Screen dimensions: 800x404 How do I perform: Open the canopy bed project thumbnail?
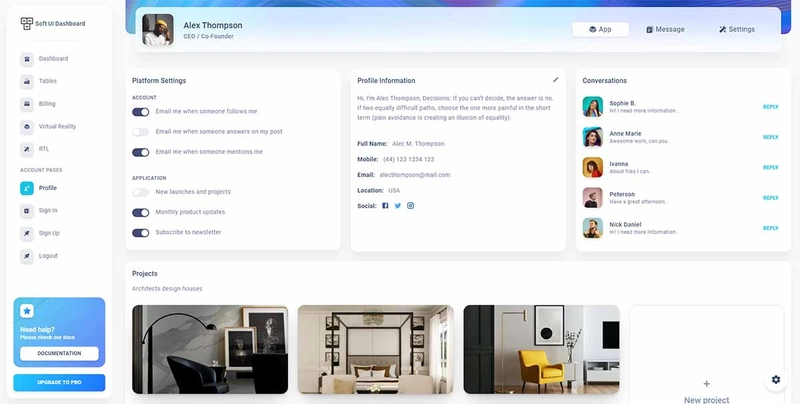tap(376, 349)
